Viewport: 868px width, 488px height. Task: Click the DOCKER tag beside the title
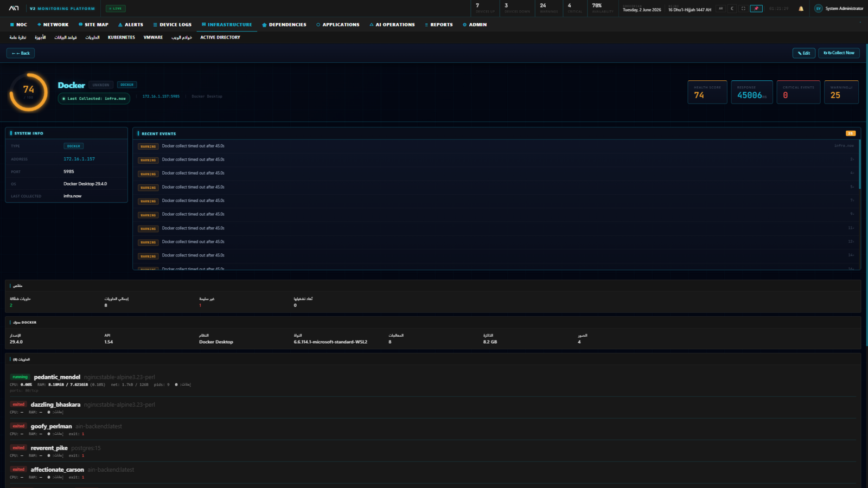[127, 85]
